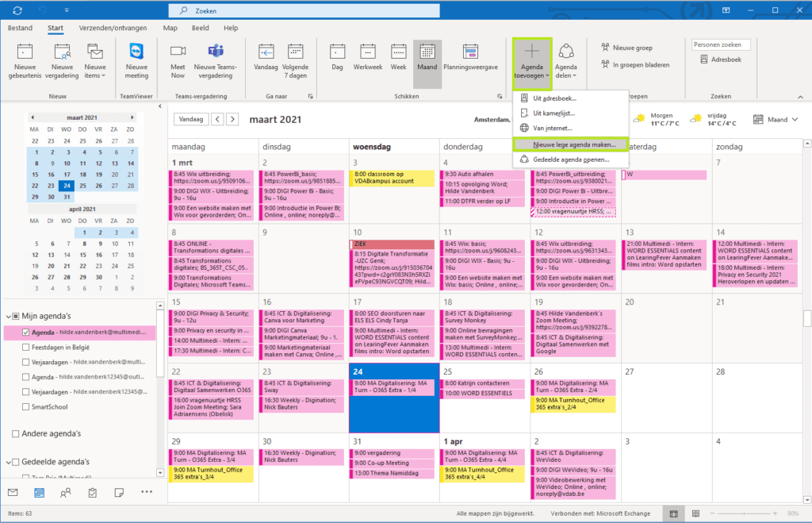Screen dimensions: 812x523
Task: Check Agenda hilde.vandenberk12345@outl... calendar
Action: click(x=26, y=377)
